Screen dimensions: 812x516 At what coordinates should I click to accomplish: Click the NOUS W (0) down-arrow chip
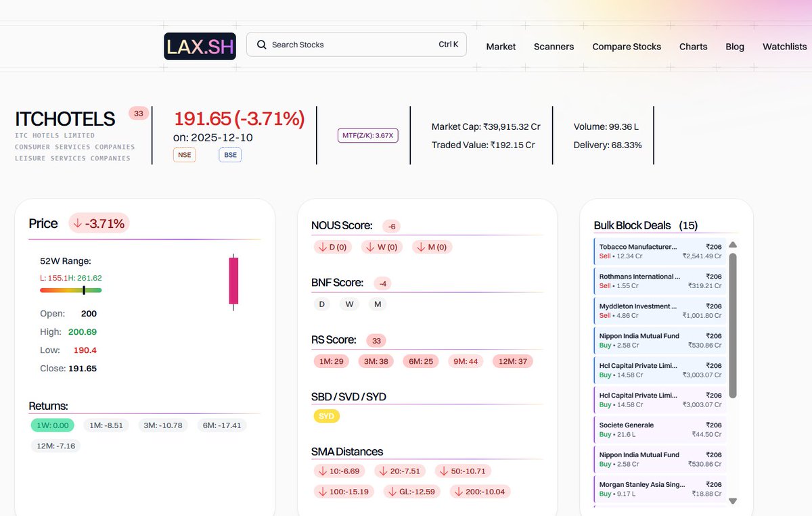382,247
